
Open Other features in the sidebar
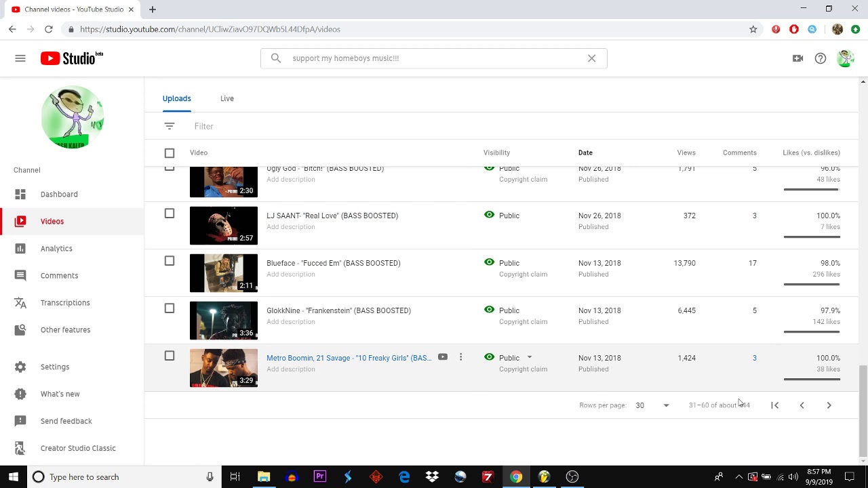coord(72,330)
